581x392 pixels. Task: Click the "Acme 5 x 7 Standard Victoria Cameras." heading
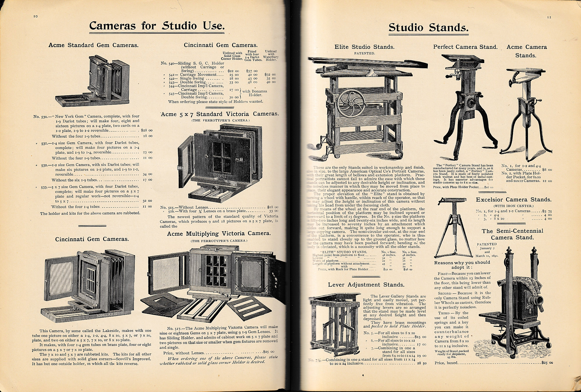tap(220, 114)
